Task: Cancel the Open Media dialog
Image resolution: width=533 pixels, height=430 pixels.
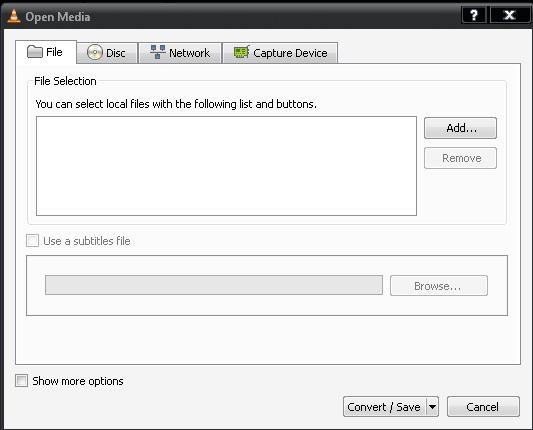Action: click(483, 407)
